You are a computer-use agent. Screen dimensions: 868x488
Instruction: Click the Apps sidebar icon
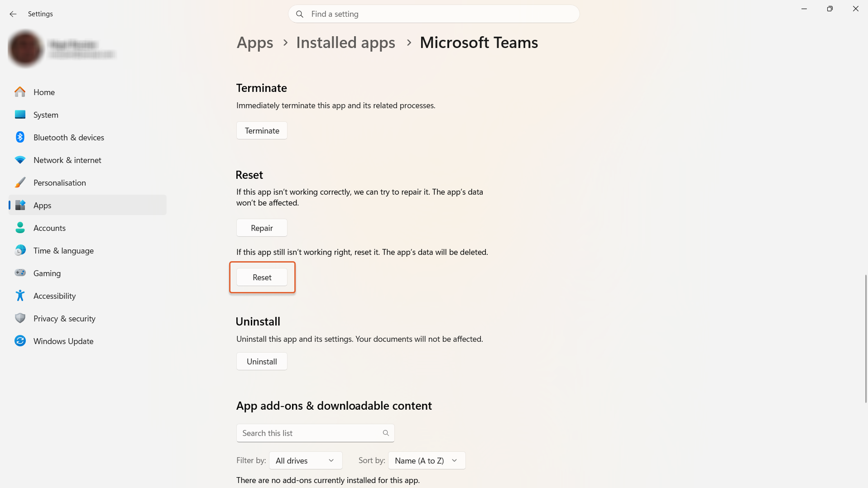pos(20,205)
